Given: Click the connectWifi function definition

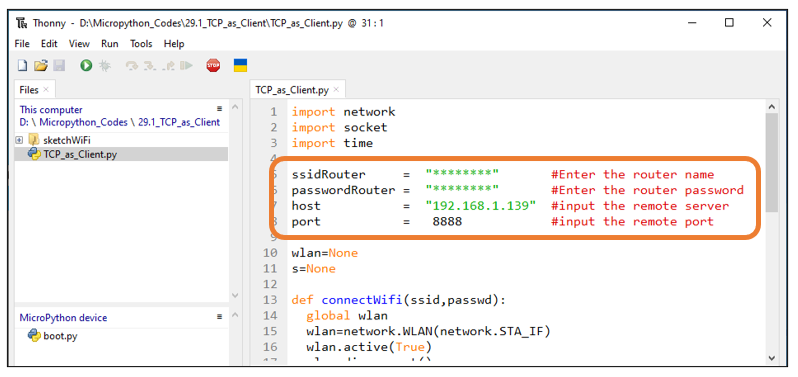Looking at the screenshot, I should (x=398, y=300).
